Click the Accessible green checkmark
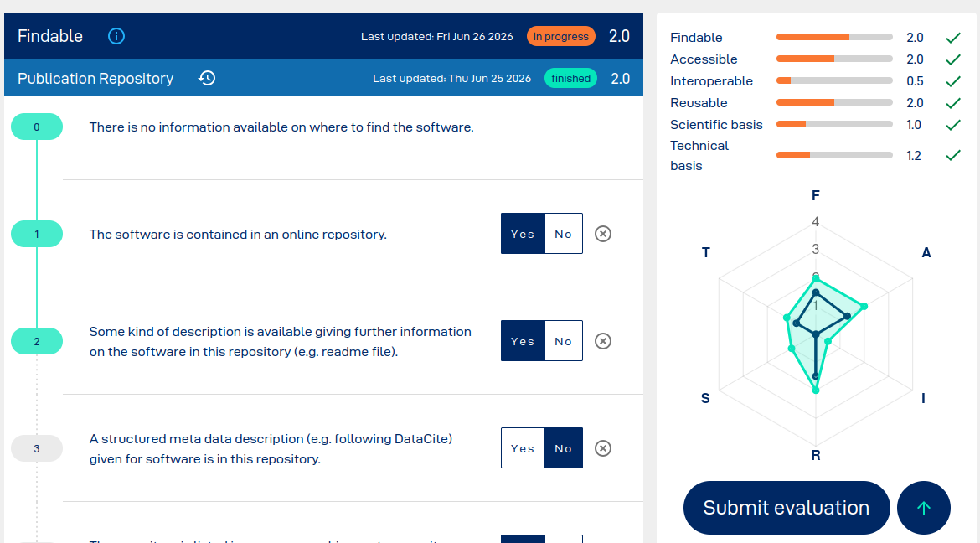Screen dimensions: 980x543 point(953,59)
